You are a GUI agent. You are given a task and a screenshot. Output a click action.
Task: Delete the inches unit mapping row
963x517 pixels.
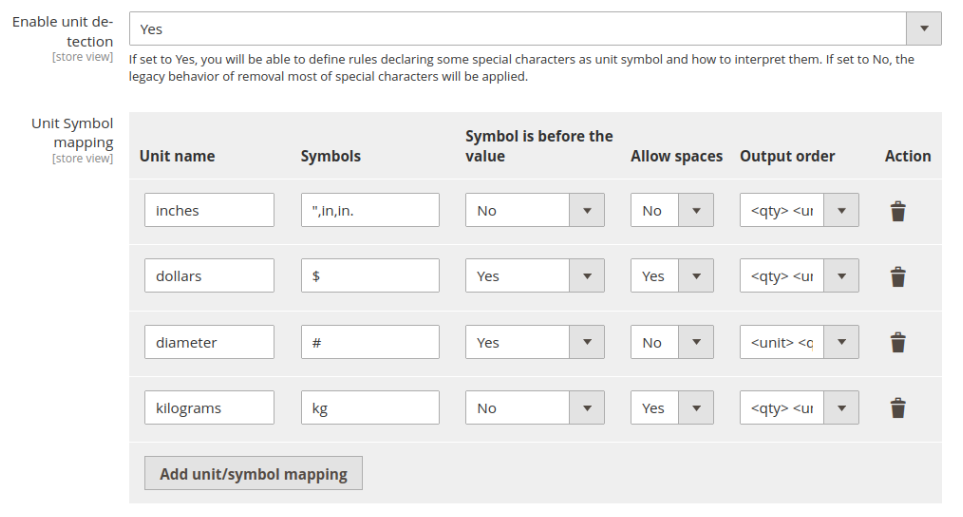coord(898,211)
